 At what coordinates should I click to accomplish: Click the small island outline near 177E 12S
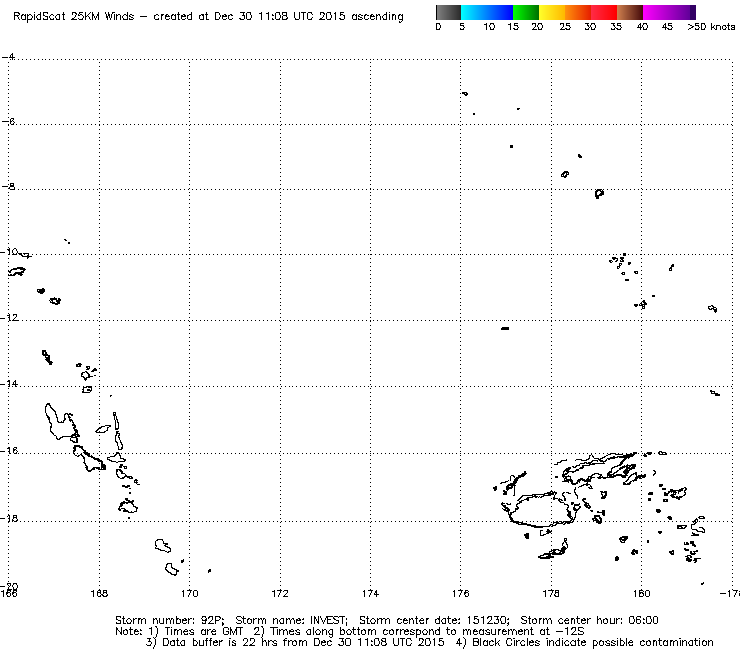(x=505, y=328)
